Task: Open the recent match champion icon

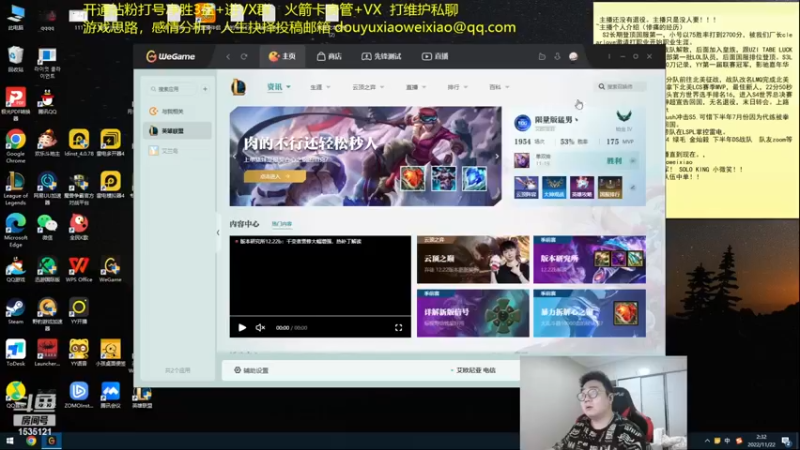Action: click(x=521, y=161)
